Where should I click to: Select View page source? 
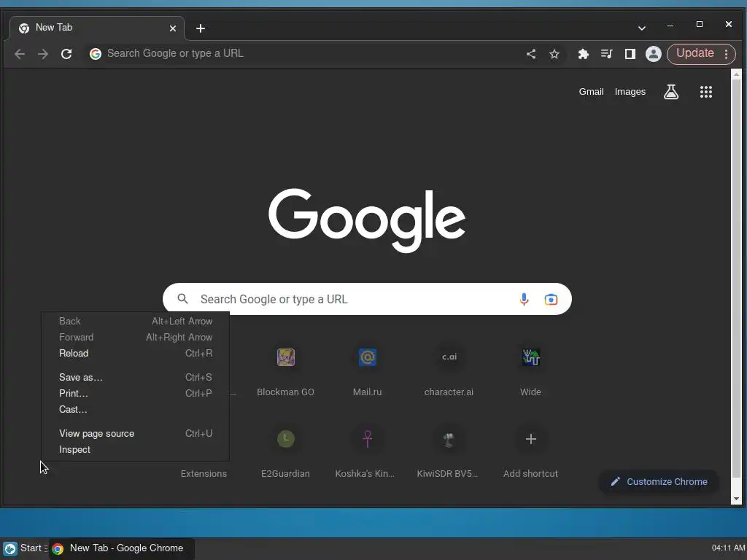click(135, 433)
